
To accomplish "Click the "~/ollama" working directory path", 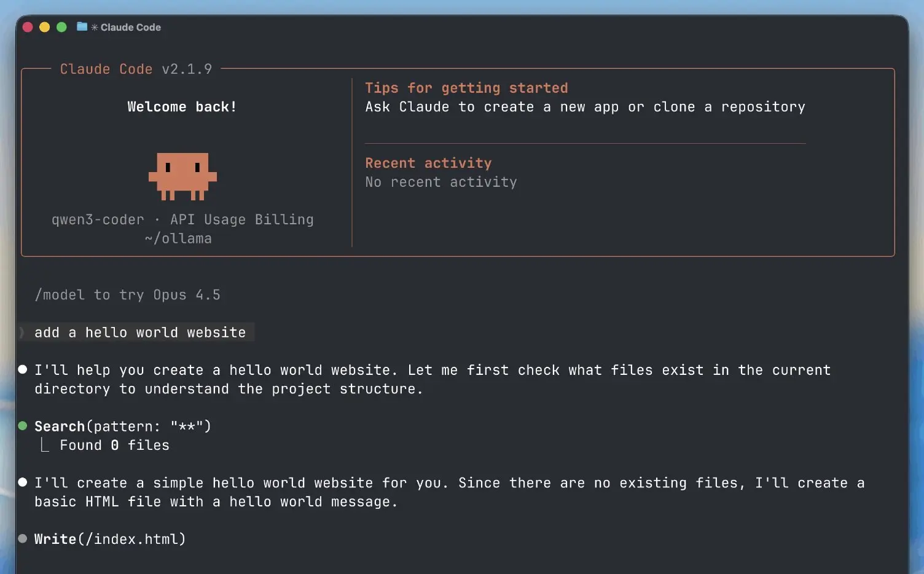I will [178, 238].
